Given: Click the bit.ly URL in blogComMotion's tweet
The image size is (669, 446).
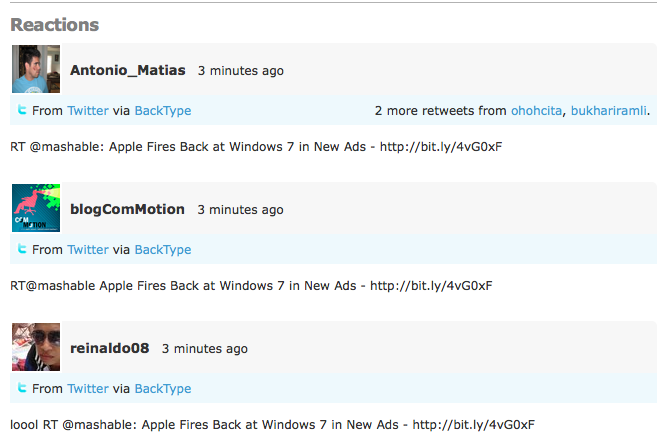Looking at the screenshot, I should point(431,286).
